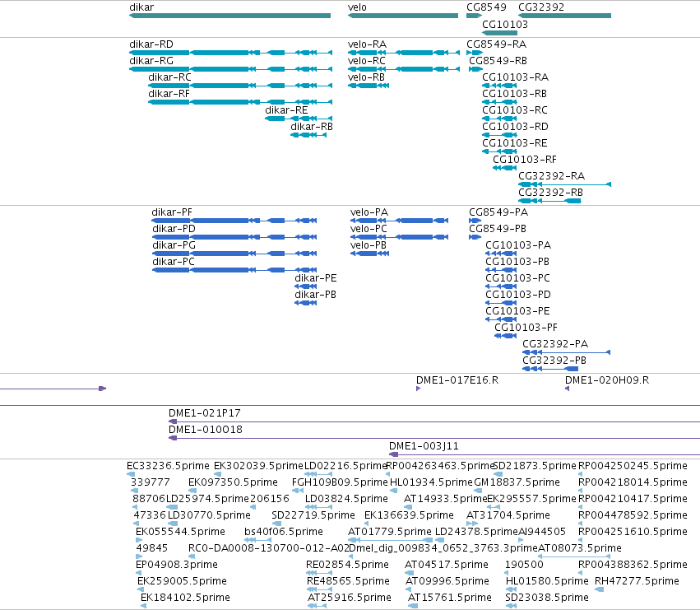Screen dimensions: 700x610
Task: Click EST EP04908.3prime
Action: (139, 574)
